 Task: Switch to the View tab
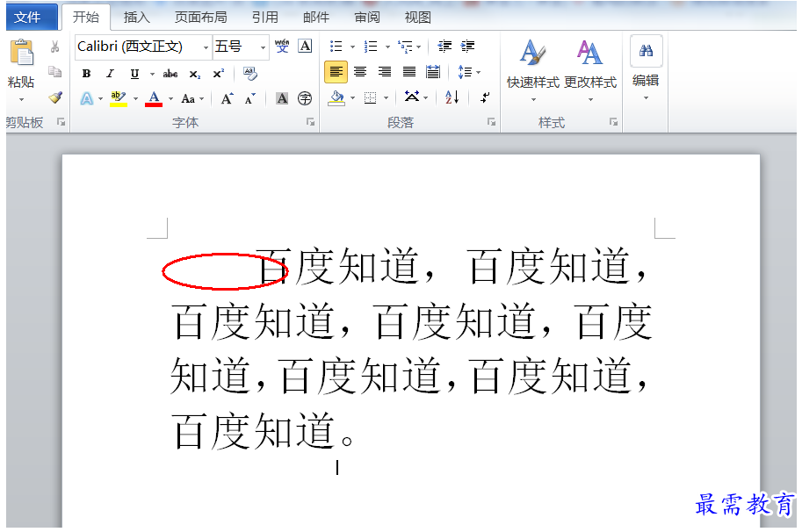tap(417, 18)
